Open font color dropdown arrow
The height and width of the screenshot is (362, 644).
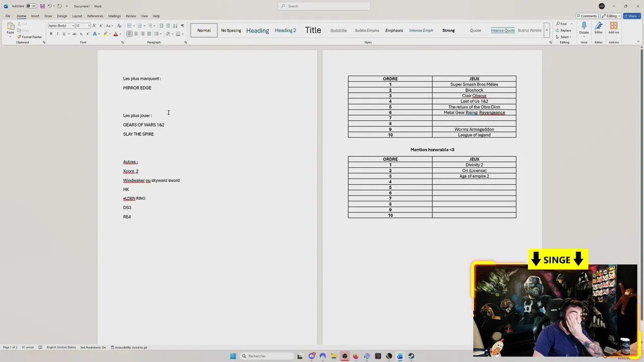(120, 34)
